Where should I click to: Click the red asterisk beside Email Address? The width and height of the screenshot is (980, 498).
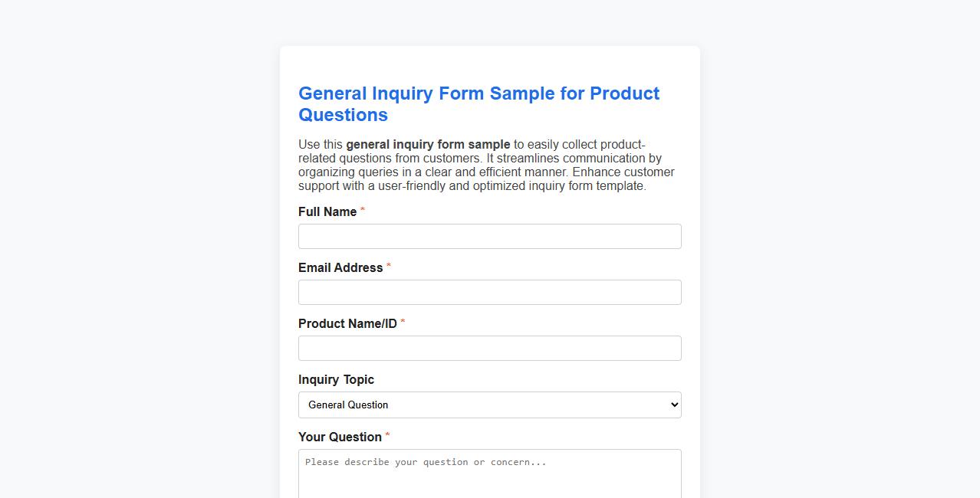(x=389, y=265)
